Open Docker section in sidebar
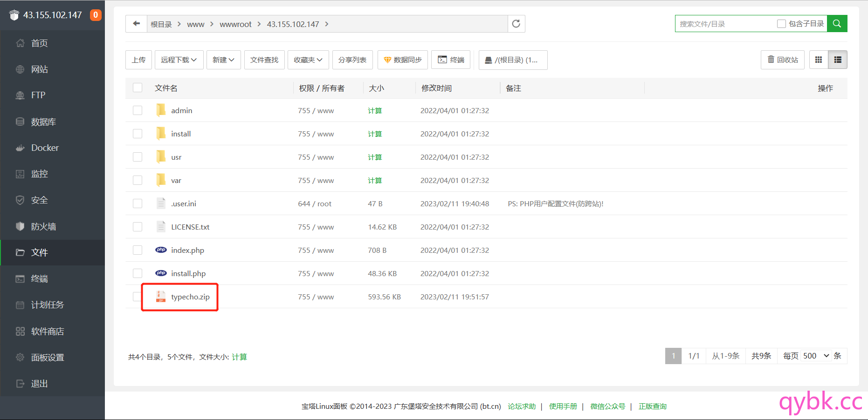Screen dimensions: 868x420 point(53,148)
